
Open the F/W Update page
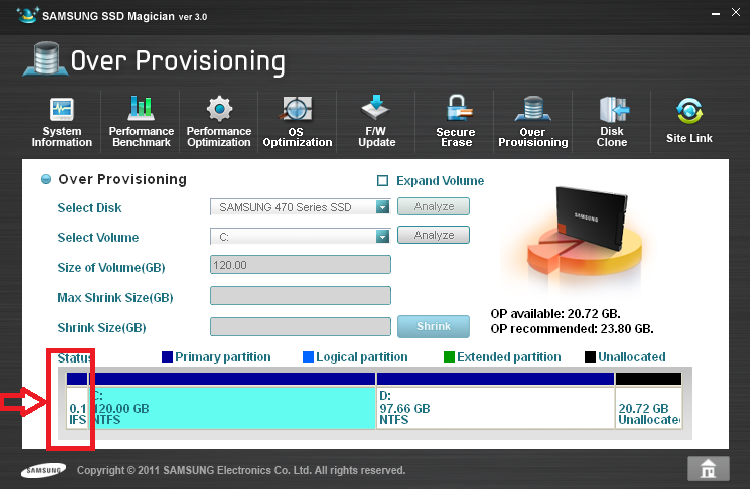(x=376, y=121)
